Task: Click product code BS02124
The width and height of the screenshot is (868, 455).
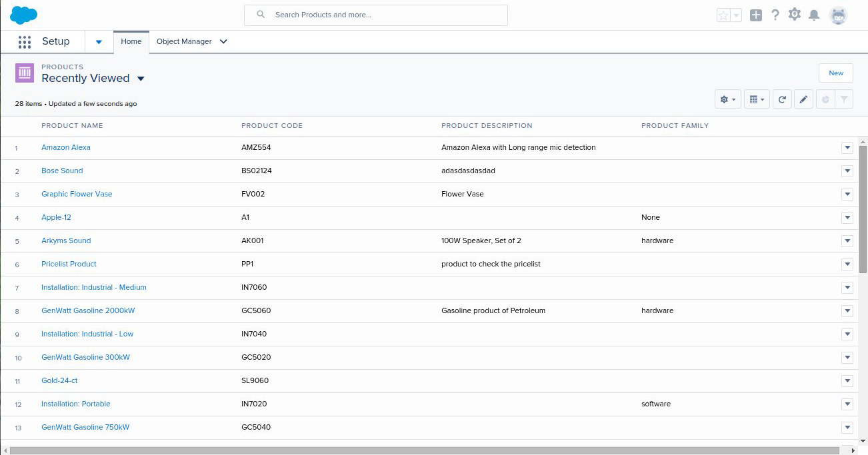Action: (257, 171)
